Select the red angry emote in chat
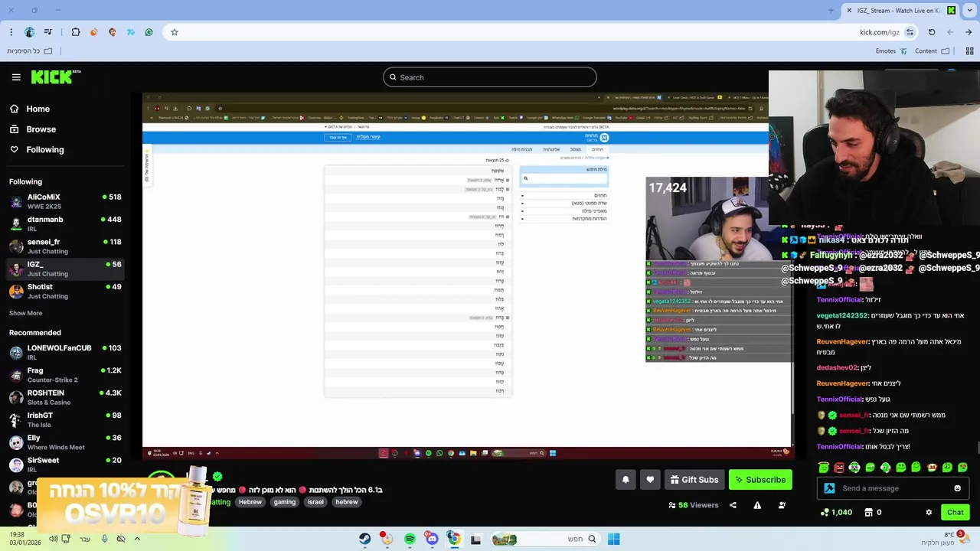The width and height of the screenshot is (980, 551). 839,467
